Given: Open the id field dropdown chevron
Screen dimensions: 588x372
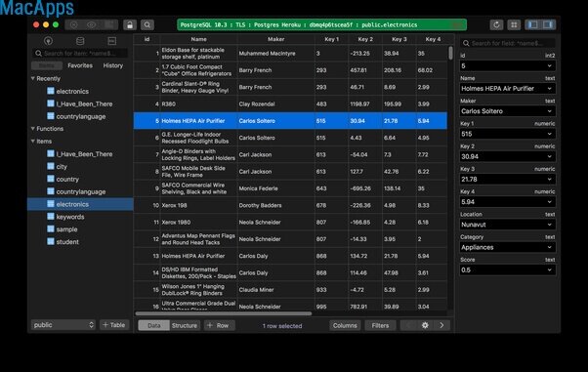Looking at the screenshot, I should 549,66.
